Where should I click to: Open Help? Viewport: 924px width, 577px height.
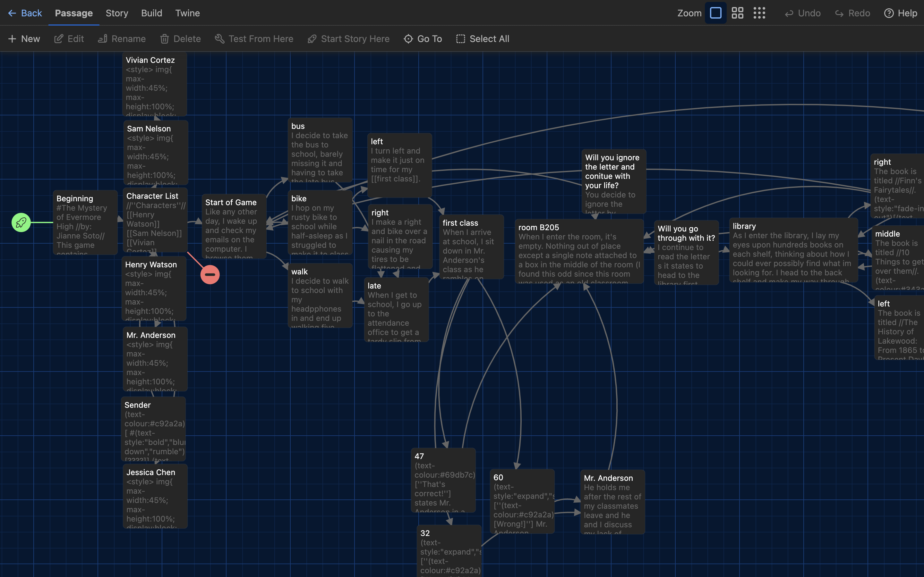pos(900,13)
